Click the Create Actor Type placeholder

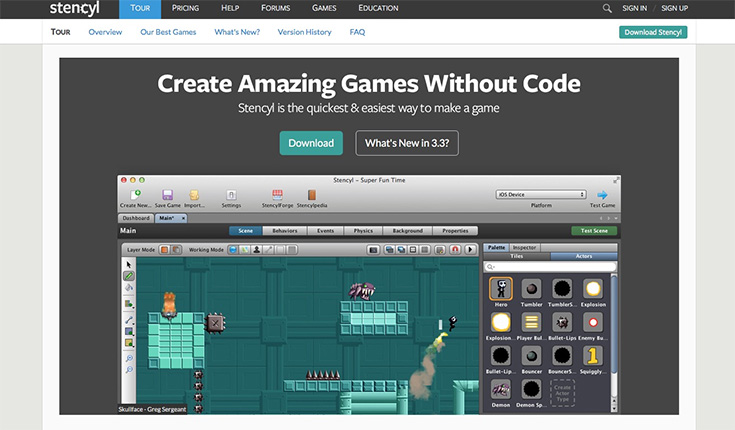(562, 393)
